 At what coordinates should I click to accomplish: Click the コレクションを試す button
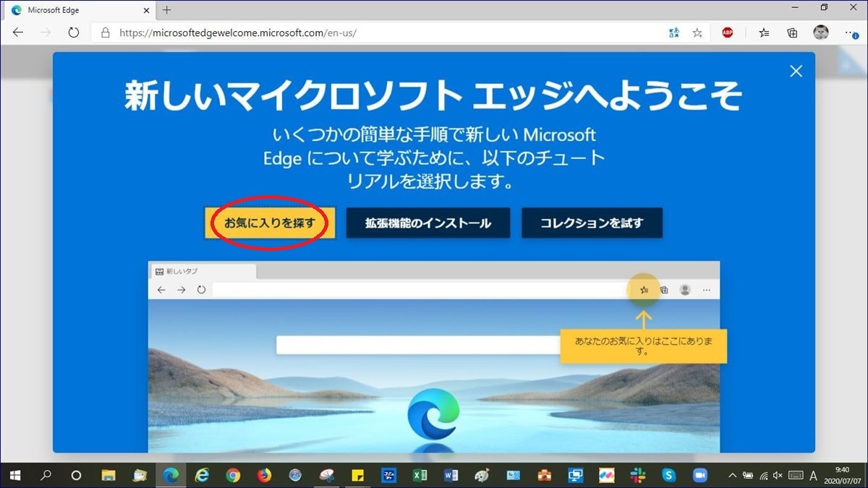tap(592, 223)
